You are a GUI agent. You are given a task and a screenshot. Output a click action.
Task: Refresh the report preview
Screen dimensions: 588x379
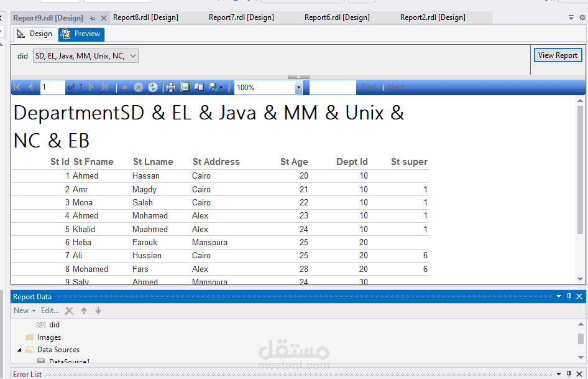click(153, 88)
